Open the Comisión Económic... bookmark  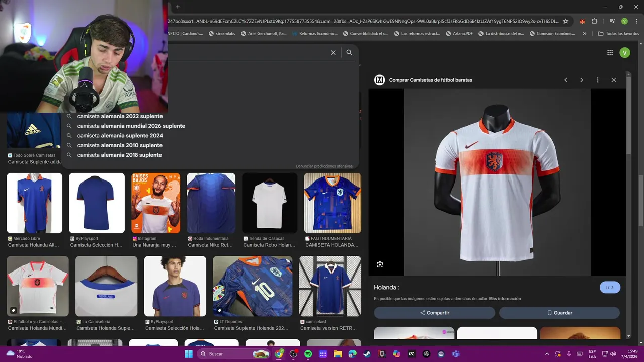[x=551, y=33]
